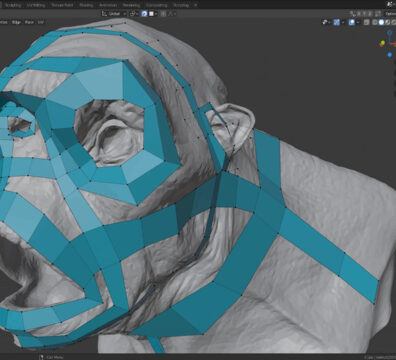This screenshot has height=360, width=396.
Task: Toggle viewport gizmos visibility
Action: coord(336,22)
